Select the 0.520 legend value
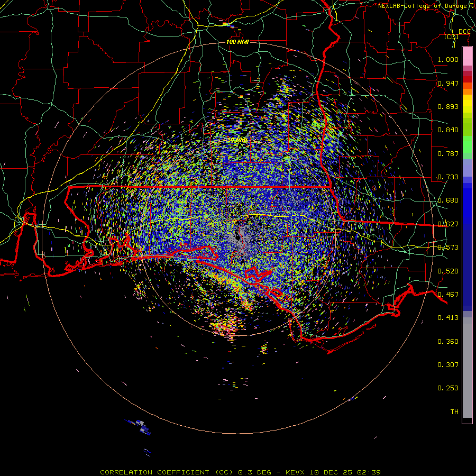 pos(448,271)
